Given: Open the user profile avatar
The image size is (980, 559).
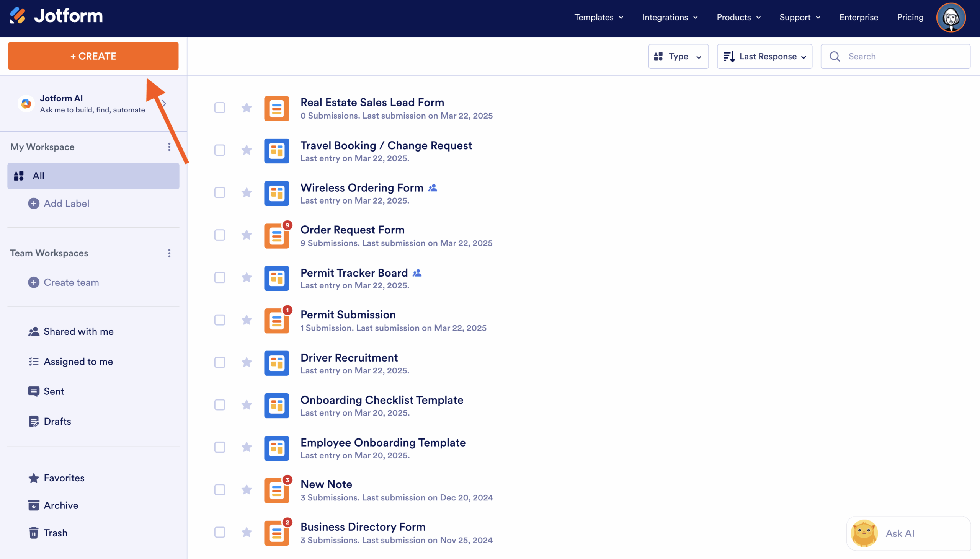Looking at the screenshot, I should (x=951, y=17).
